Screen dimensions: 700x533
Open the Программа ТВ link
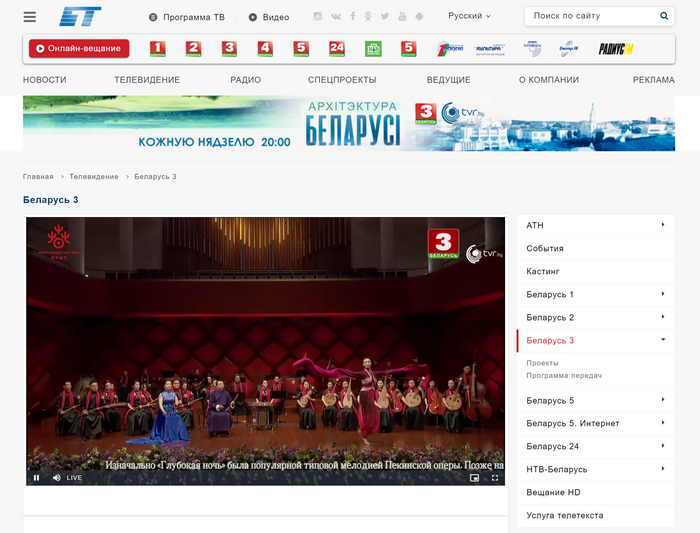pos(187,17)
